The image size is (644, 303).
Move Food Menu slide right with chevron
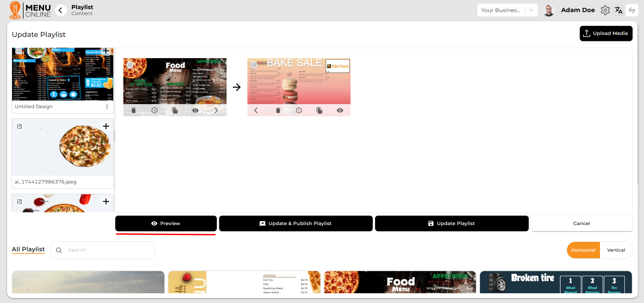coord(216,111)
